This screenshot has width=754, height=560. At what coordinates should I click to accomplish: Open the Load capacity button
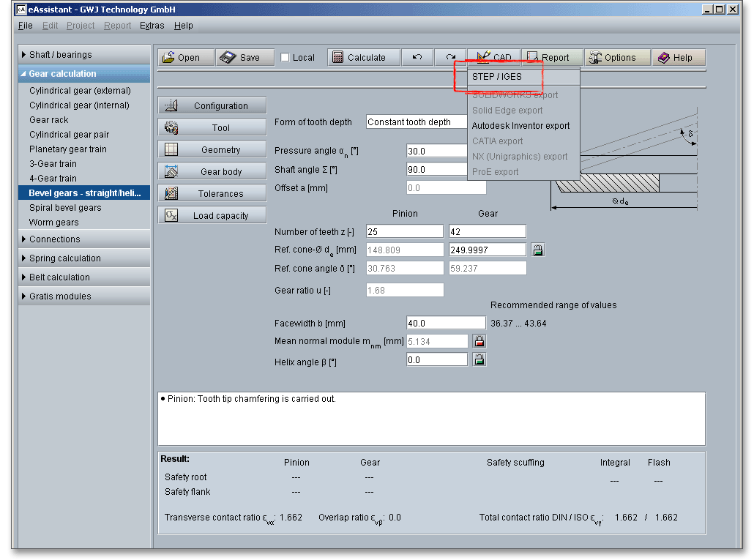212,216
